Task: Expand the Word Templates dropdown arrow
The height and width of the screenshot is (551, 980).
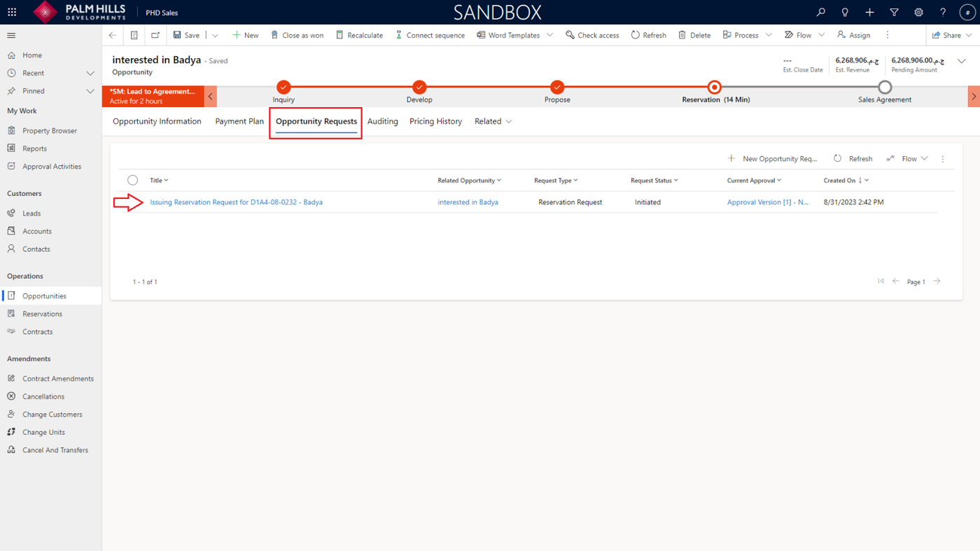Action: (550, 35)
